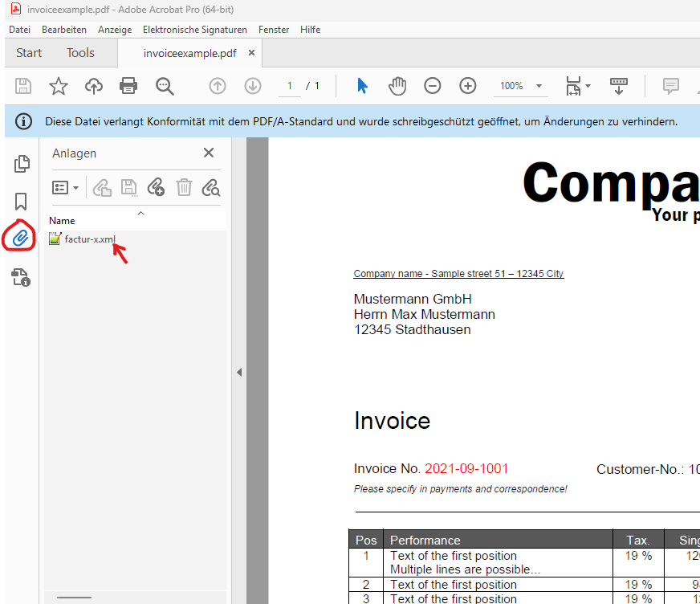Click the Herrn Max Mustermann line
This screenshot has width=700, height=604.
pos(424,314)
